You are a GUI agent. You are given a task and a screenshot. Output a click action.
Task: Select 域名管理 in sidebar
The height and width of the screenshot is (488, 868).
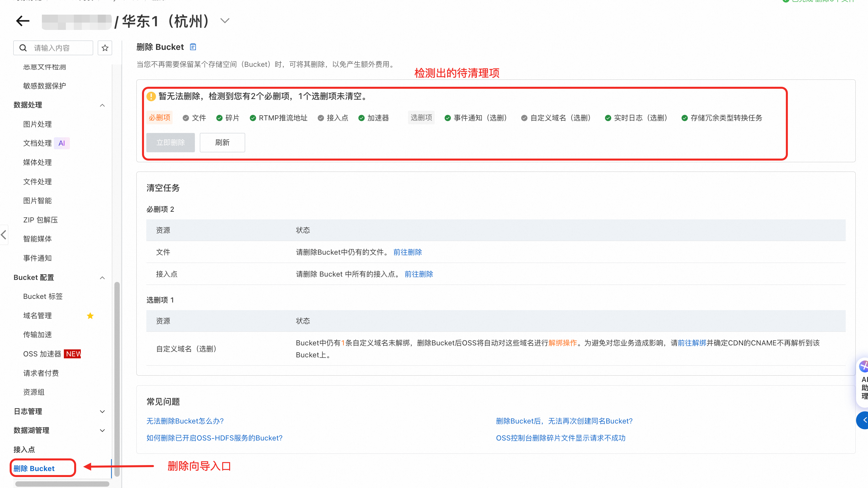(x=37, y=315)
